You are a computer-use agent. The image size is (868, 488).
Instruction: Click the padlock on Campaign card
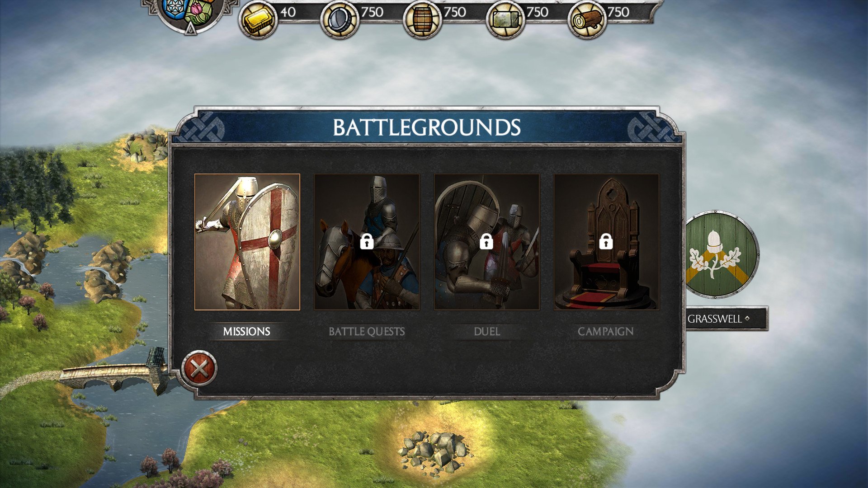606,242
